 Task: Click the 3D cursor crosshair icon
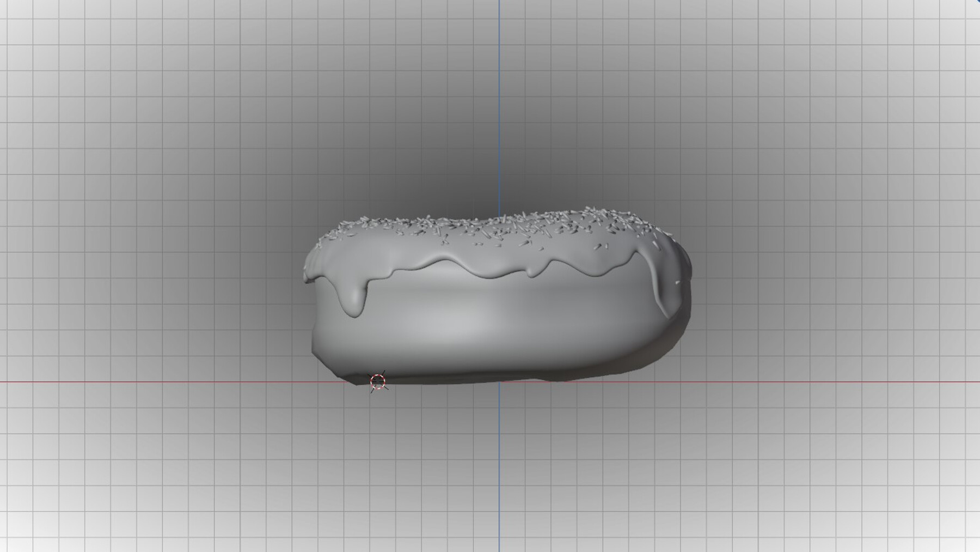point(378,381)
